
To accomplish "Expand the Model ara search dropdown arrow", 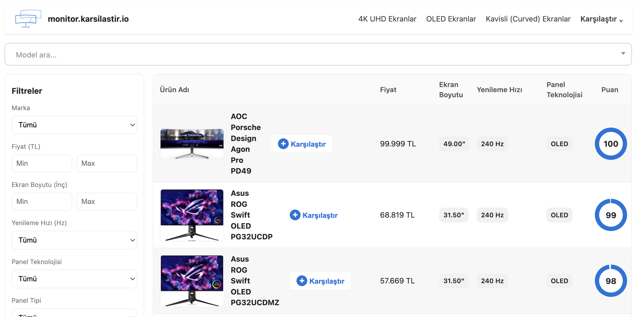I will [x=623, y=54].
